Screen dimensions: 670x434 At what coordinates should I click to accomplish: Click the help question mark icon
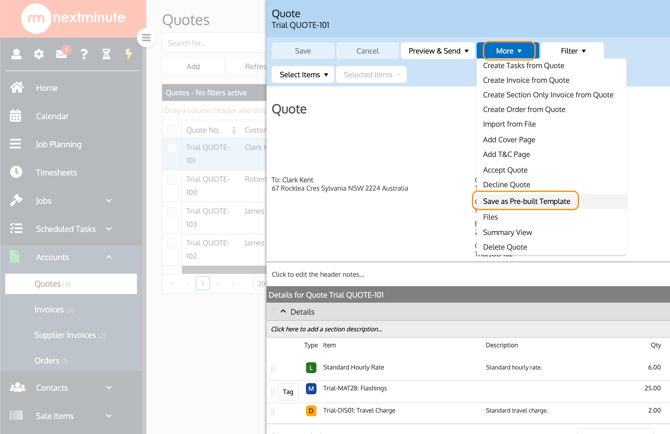point(84,54)
